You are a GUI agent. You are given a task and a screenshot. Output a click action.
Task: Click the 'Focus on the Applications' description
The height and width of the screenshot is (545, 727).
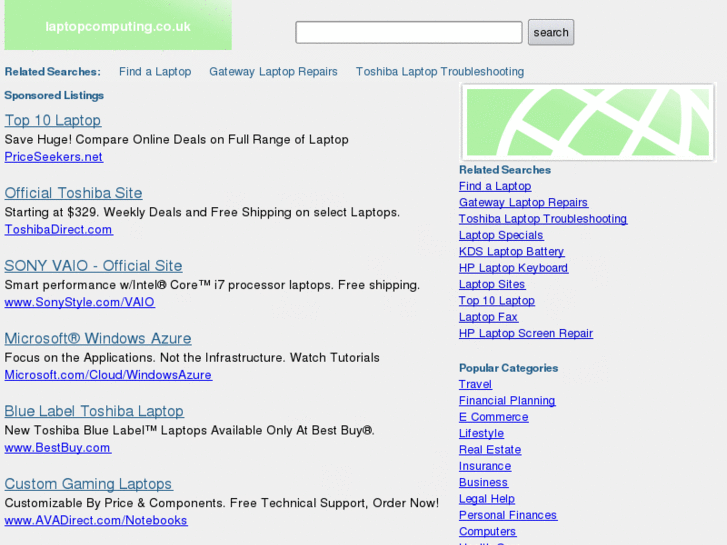pyautogui.click(x=192, y=358)
